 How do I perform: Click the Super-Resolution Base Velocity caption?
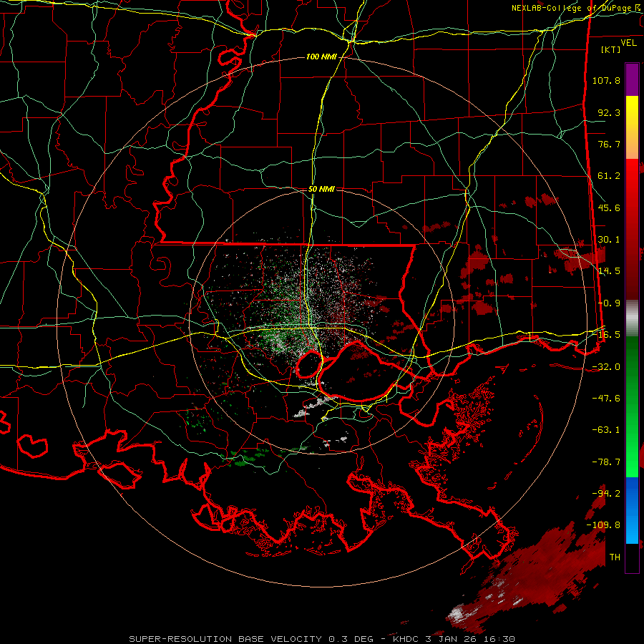point(321,639)
